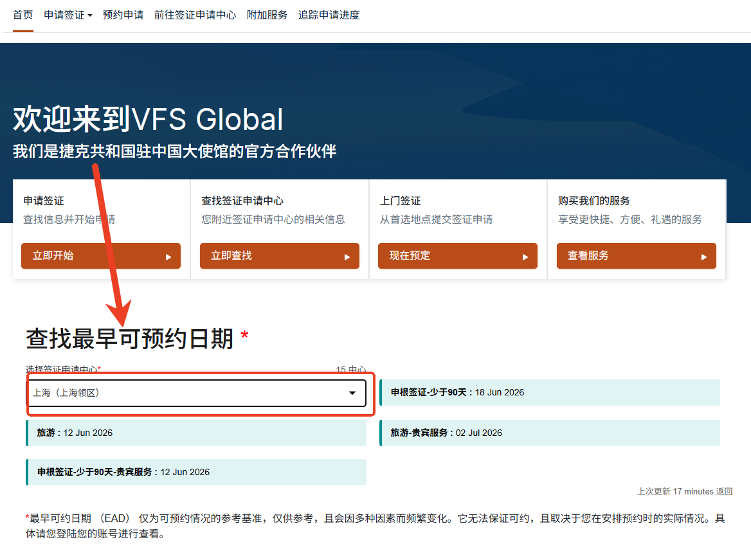
Task: Open 前往签证申请中心 menu item
Action: click(195, 15)
